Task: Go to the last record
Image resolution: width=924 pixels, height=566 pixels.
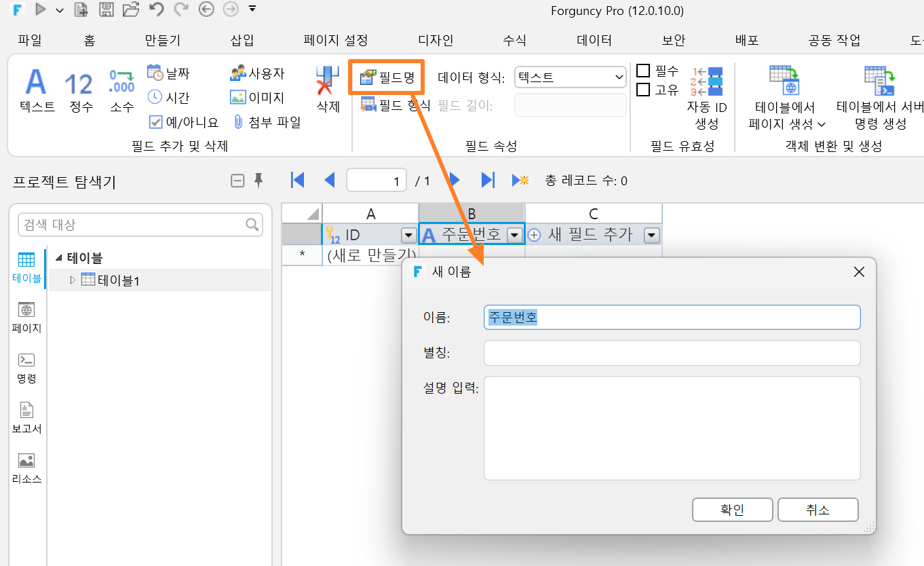Action: point(487,180)
